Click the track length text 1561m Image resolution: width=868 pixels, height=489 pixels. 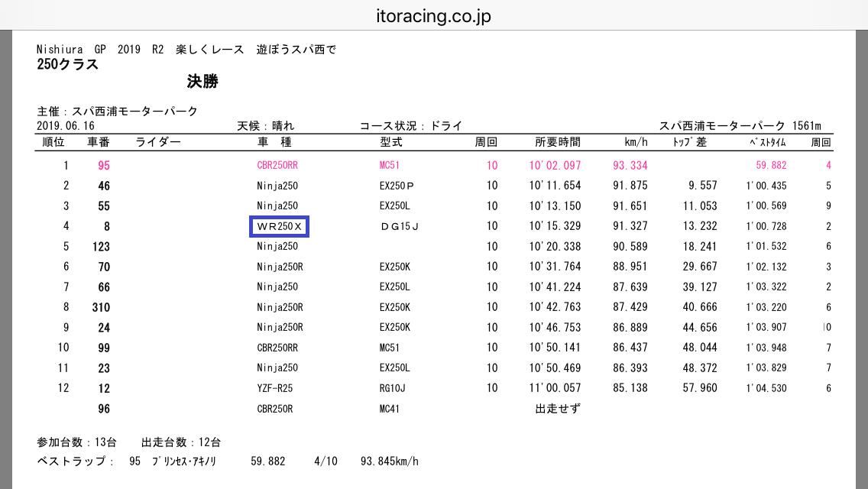807,126
